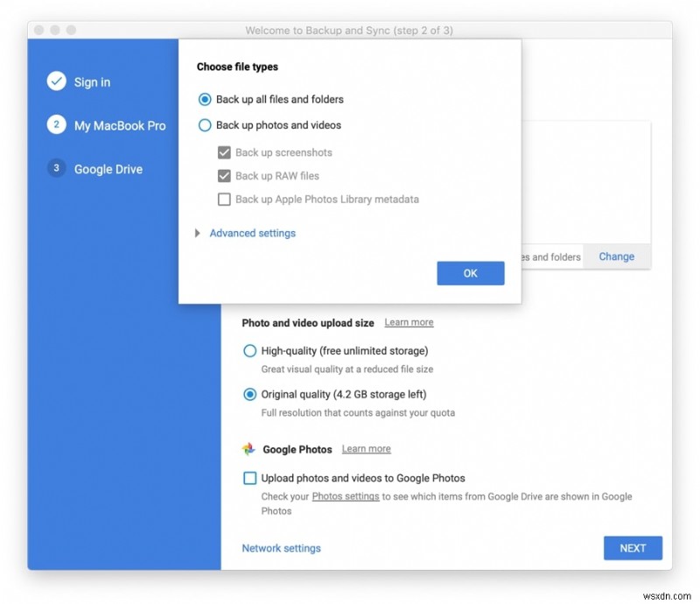
Task: Enable Upload photos and videos to Google Photos
Action: tap(248, 478)
